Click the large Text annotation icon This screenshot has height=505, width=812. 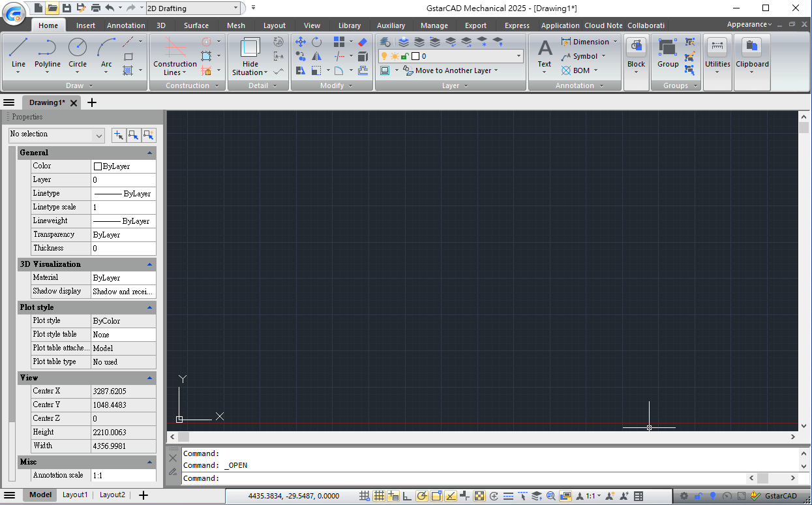pos(545,48)
